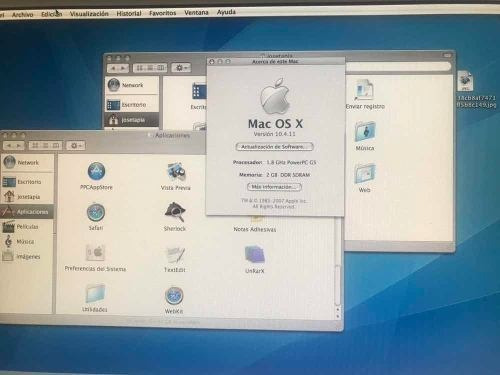500x375 pixels.
Task: Toggle toolbar pill button in josetapia window
Action: pyautogui.click(x=447, y=55)
